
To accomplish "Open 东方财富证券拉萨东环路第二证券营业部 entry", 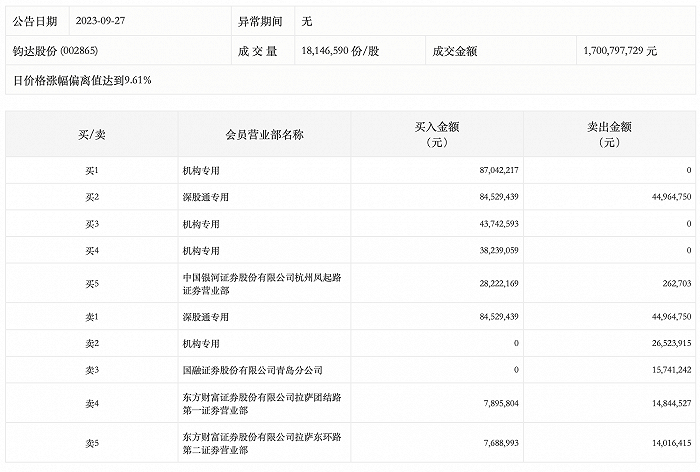I will [262, 443].
